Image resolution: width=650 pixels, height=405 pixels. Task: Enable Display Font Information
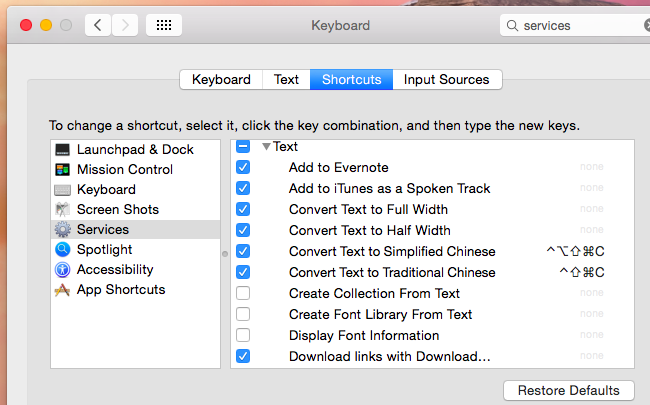click(x=243, y=335)
